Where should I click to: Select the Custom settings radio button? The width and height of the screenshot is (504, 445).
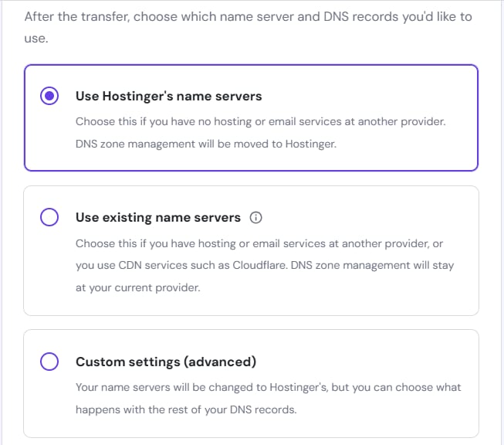coord(49,362)
